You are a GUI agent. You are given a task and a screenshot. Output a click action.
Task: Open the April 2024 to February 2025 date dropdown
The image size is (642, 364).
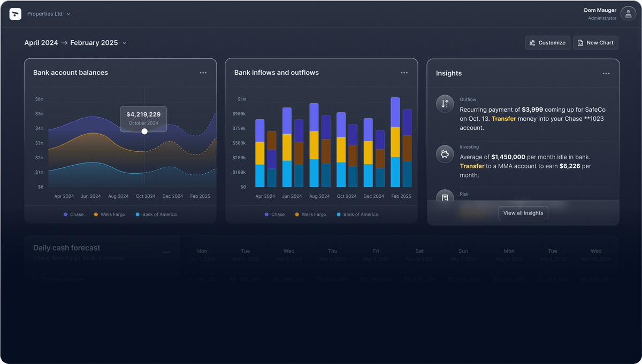point(124,43)
